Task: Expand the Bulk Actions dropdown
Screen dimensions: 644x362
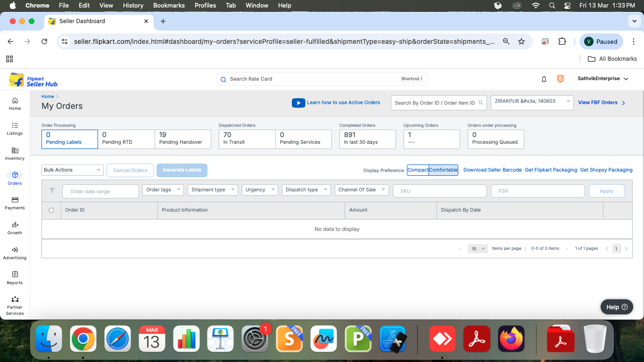Action: (x=72, y=170)
